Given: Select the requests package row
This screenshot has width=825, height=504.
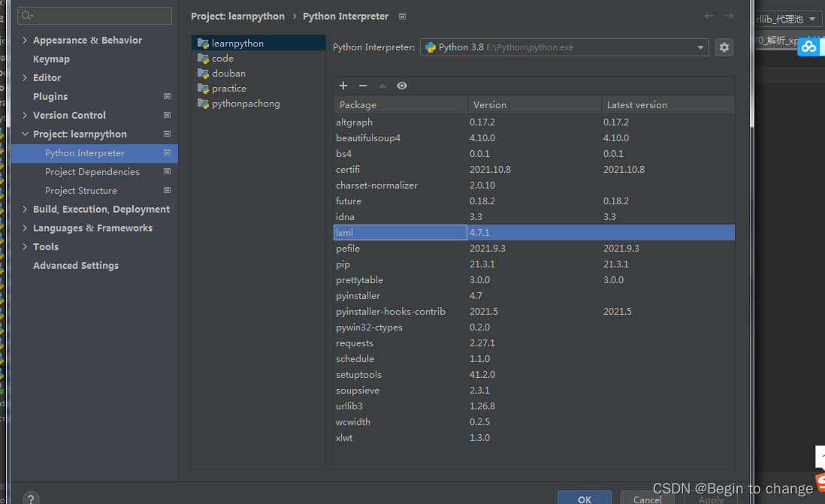Looking at the screenshot, I should click(x=534, y=343).
